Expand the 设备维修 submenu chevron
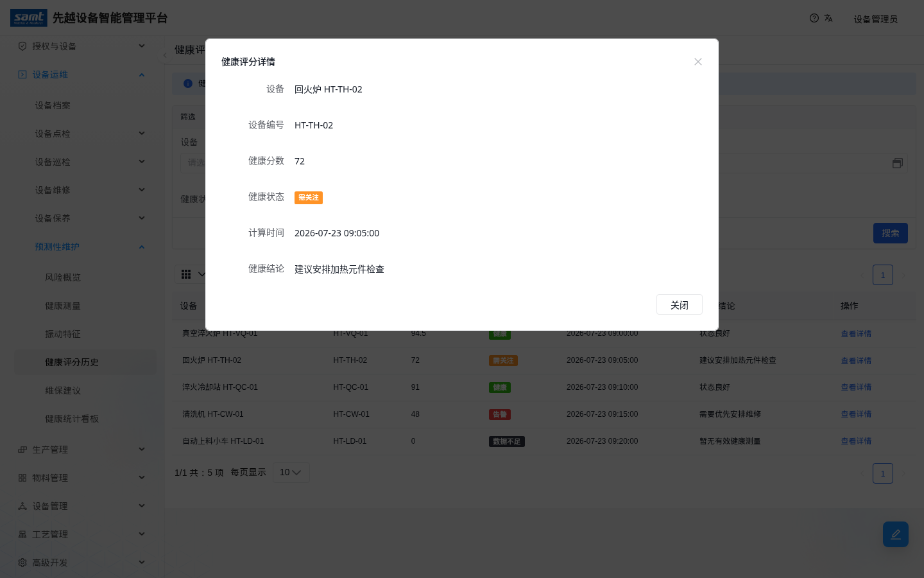924x578 pixels. tap(142, 190)
